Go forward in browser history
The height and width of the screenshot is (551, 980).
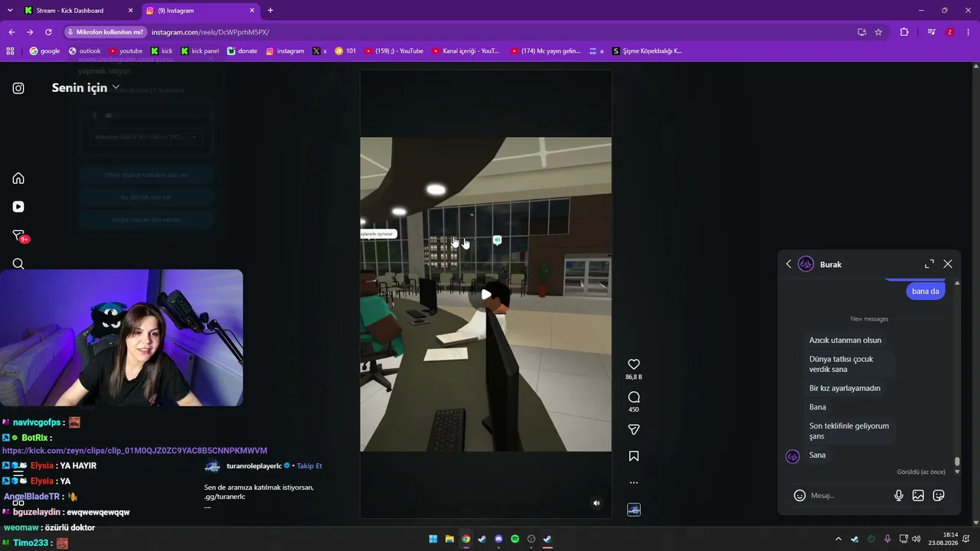pyautogui.click(x=30, y=32)
